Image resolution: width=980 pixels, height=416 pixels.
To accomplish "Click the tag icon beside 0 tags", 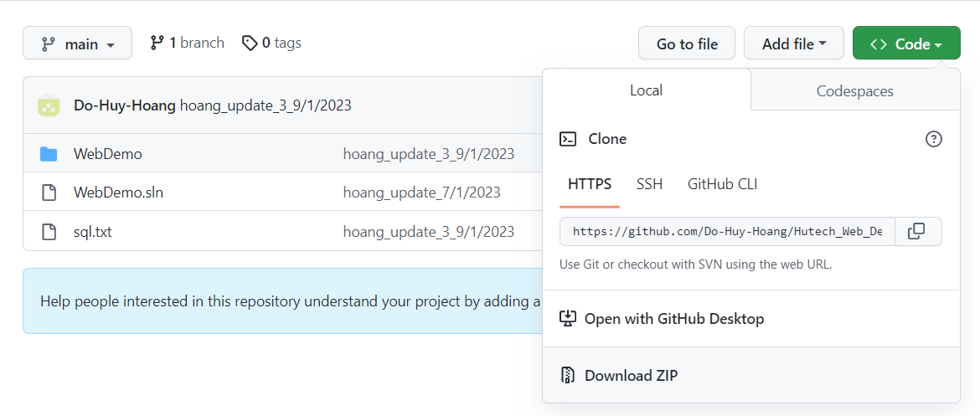I will (x=250, y=43).
